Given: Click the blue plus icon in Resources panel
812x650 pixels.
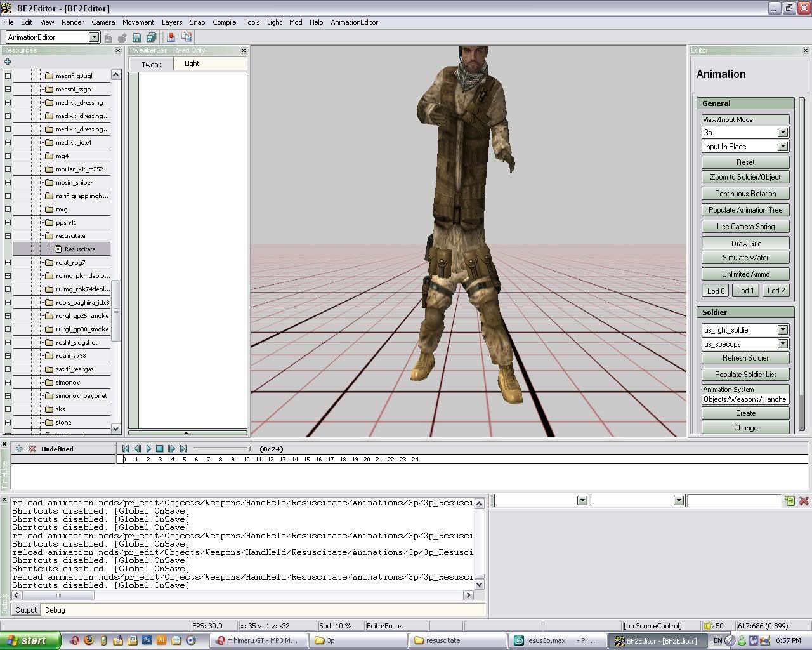Looking at the screenshot, I should [8, 62].
